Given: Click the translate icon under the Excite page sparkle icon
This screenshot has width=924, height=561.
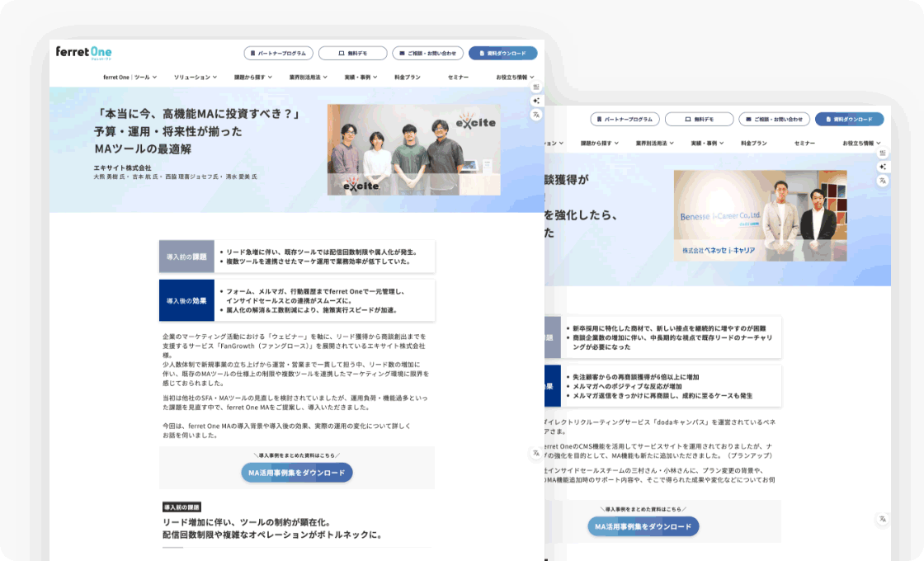Looking at the screenshot, I should pyautogui.click(x=536, y=115).
